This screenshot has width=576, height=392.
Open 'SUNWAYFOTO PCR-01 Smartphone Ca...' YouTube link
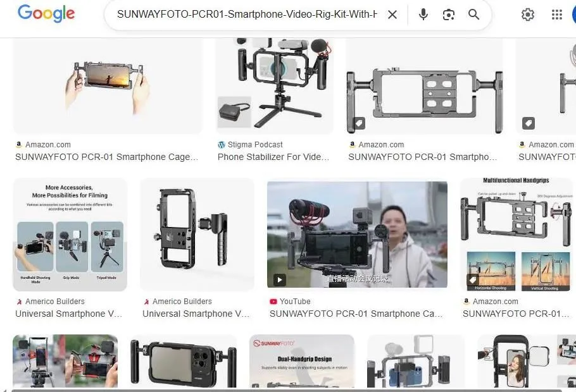tap(356, 314)
